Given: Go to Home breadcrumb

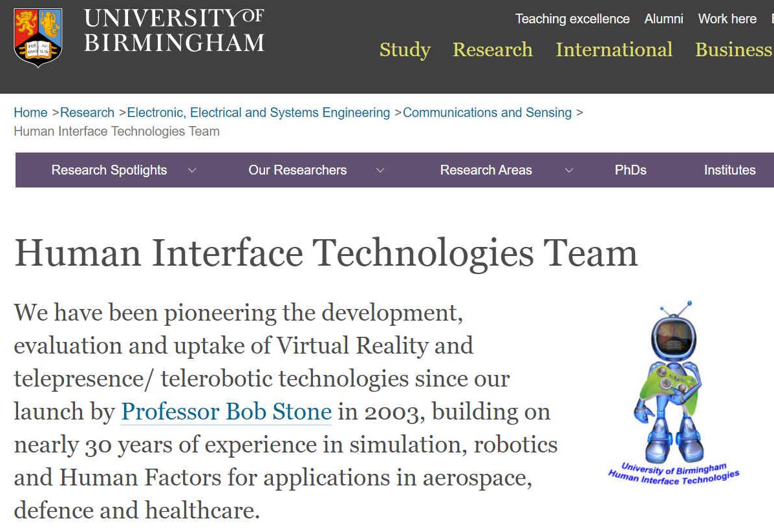Looking at the screenshot, I should tap(30, 112).
